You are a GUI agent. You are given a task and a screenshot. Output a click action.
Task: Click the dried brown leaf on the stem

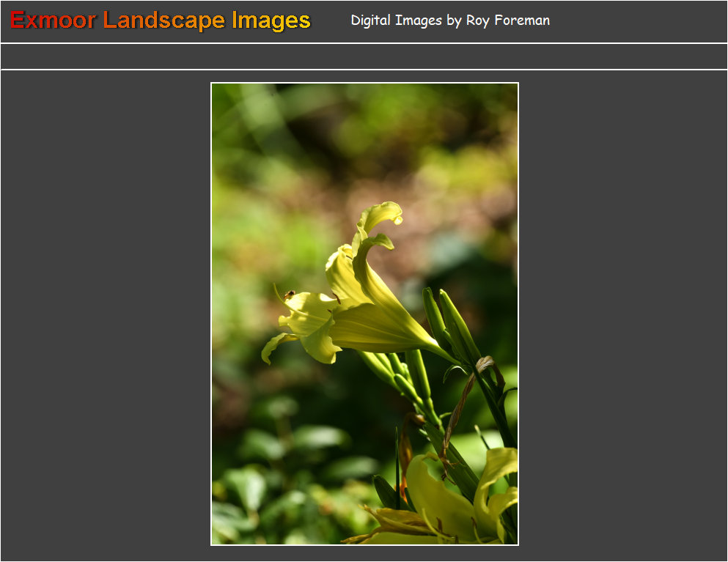tap(458, 410)
